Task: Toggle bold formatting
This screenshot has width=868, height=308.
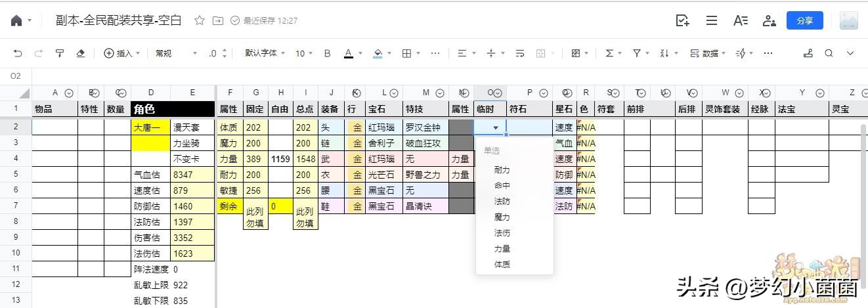Action: (328, 53)
